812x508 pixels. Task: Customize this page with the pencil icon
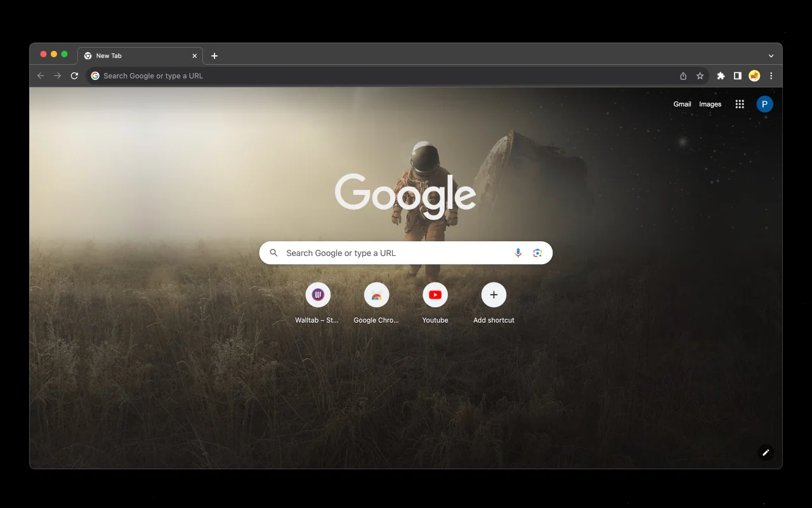coord(766,452)
